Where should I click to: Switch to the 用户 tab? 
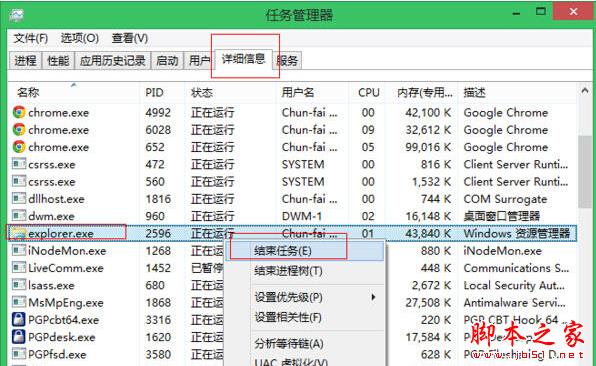[199, 60]
